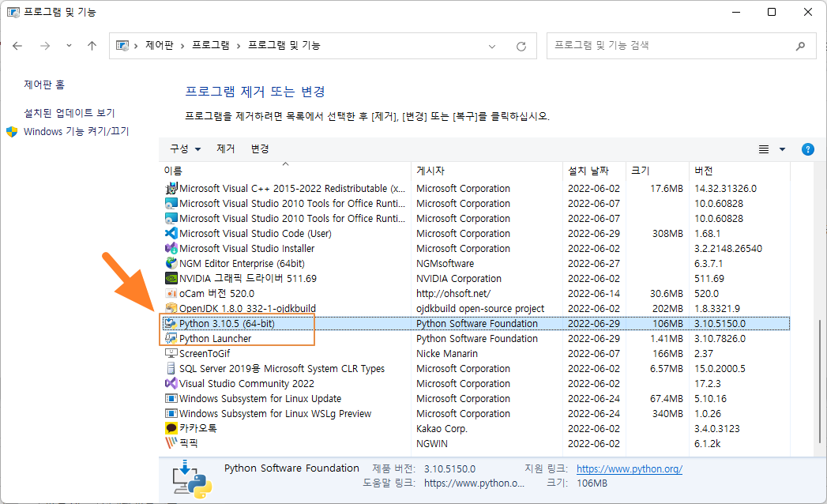Click the 제거 toolbar button
This screenshot has width=827, height=504.
[226, 149]
